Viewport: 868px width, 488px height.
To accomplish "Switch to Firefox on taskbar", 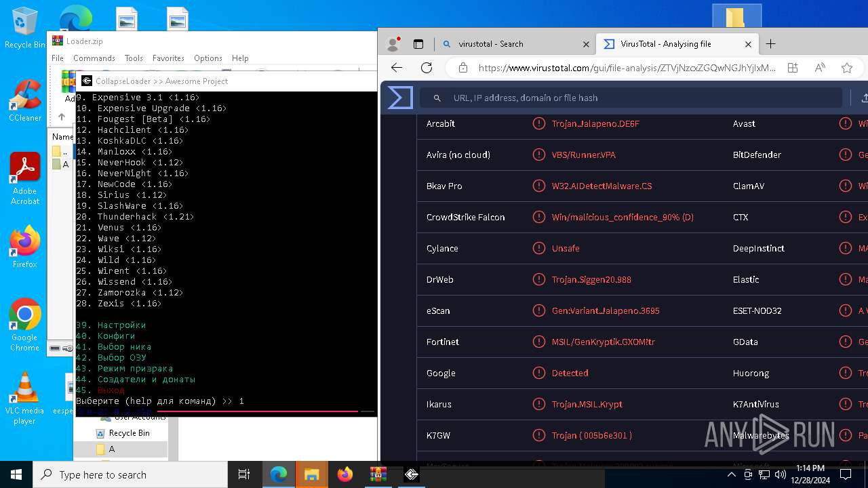I will point(345,474).
